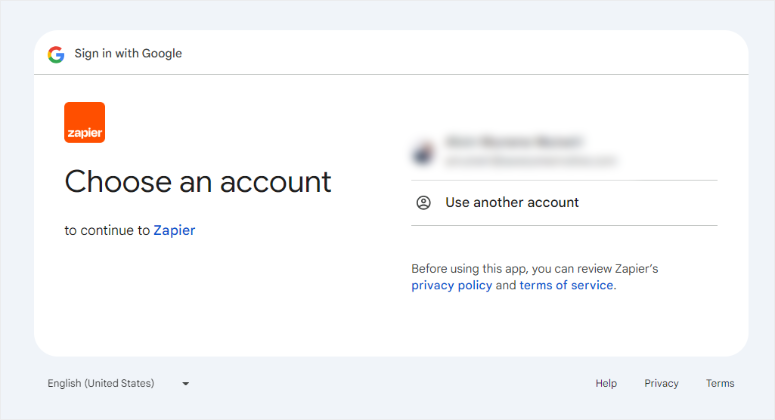The width and height of the screenshot is (775, 420).
Task: Click the person icon beside Use another account
Action: click(x=424, y=203)
